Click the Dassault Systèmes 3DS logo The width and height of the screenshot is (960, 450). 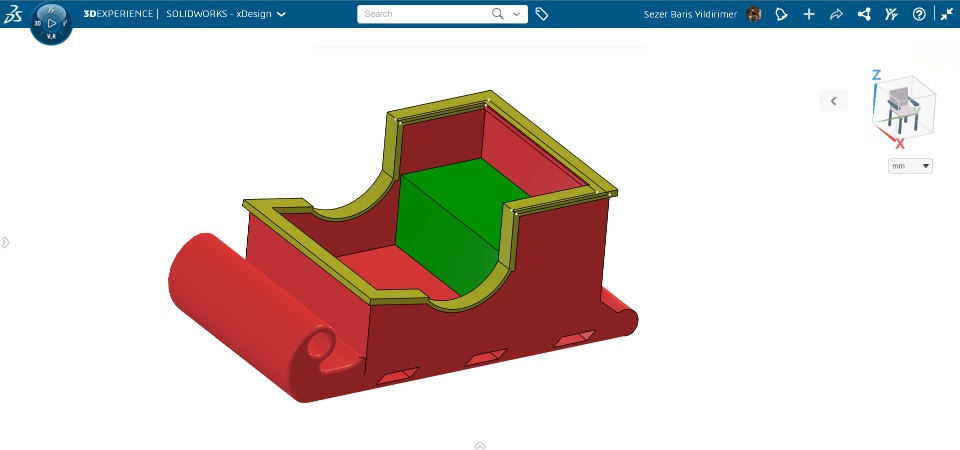click(13, 14)
